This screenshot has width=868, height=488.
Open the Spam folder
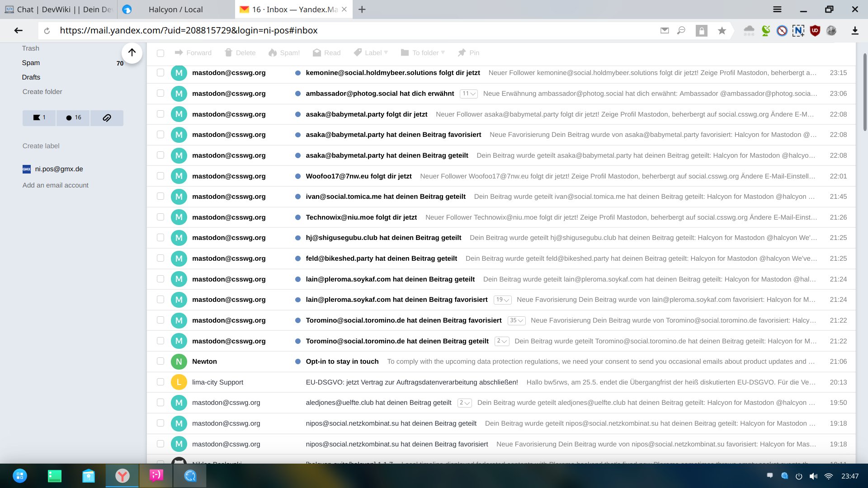coord(31,63)
